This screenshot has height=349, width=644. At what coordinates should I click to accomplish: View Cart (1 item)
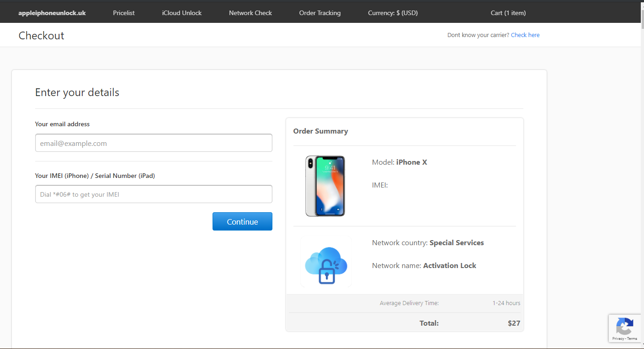pos(508,13)
